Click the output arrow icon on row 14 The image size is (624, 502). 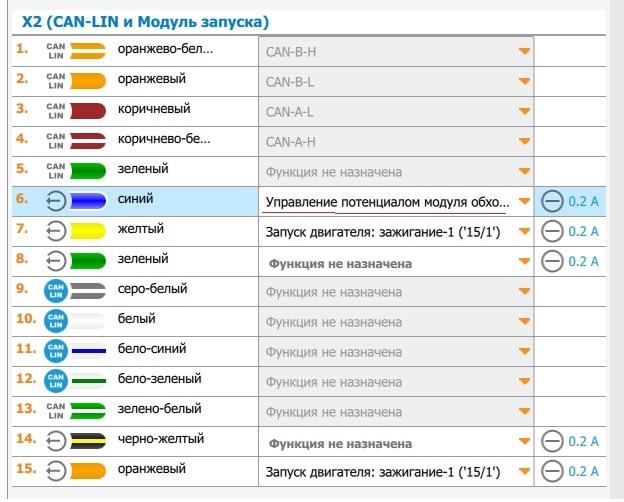56,441
